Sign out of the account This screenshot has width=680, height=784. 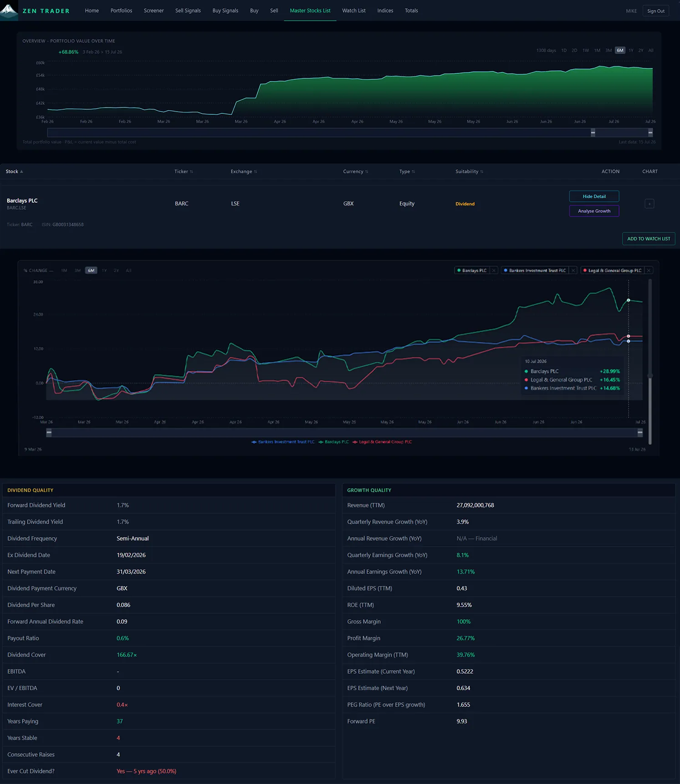pos(655,11)
